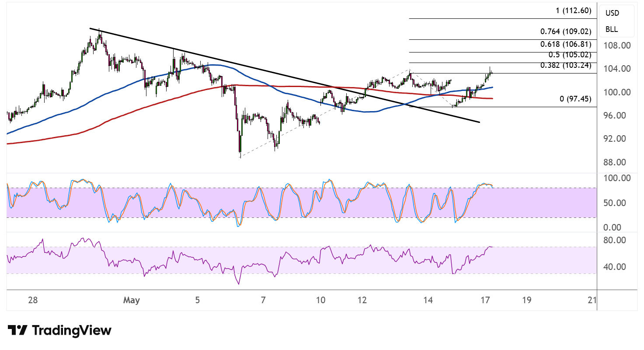Select the 0 (97.45) Fibonacci label
The width and height of the screenshot is (644, 350).
(x=575, y=99)
